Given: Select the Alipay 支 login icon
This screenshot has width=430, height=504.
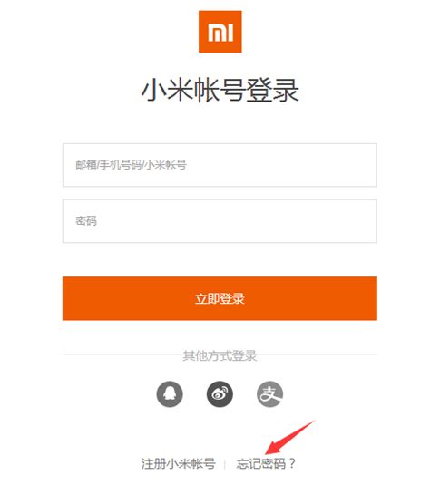Looking at the screenshot, I should pos(269,394).
